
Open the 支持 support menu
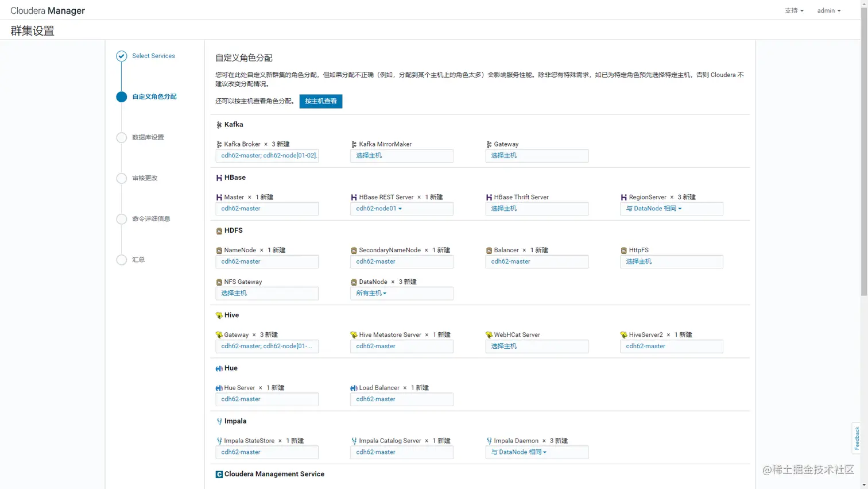[794, 10]
